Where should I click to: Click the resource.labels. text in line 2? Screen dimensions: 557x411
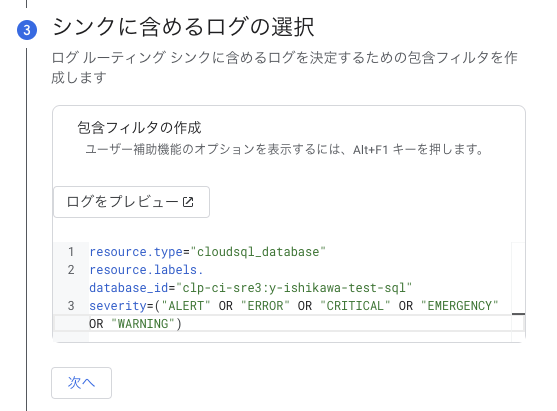tap(146, 270)
